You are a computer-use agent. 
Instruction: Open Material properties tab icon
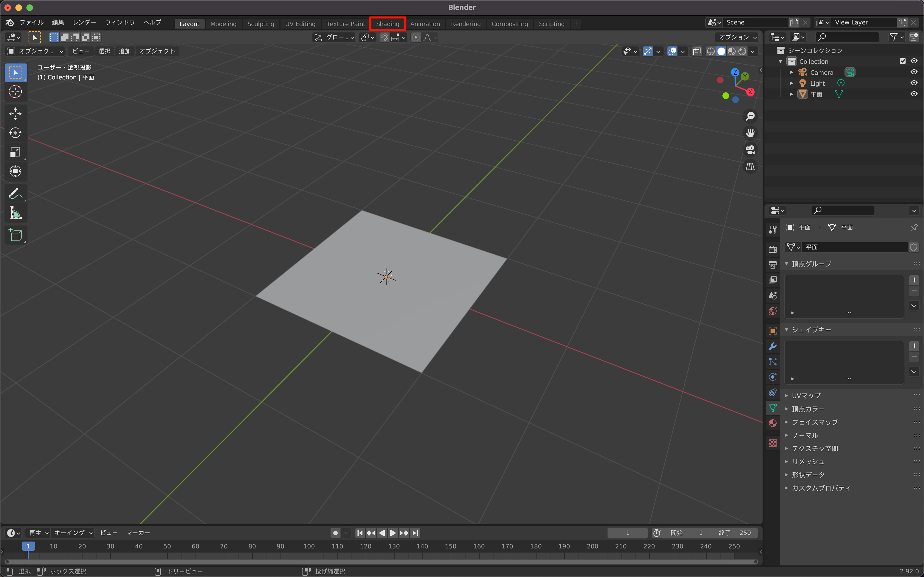tap(772, 423)
